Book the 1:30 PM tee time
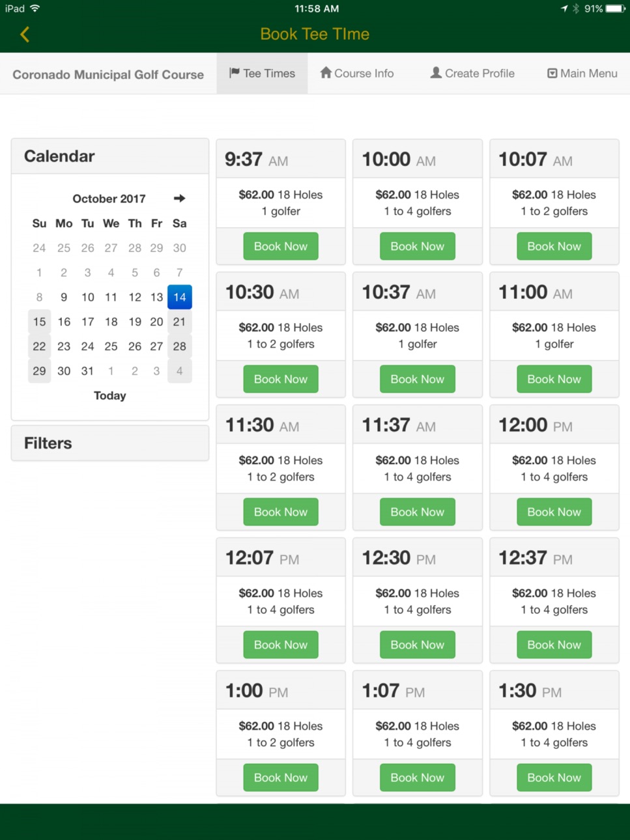The height and width of the screenshot is (840, 630). point(554,777)
